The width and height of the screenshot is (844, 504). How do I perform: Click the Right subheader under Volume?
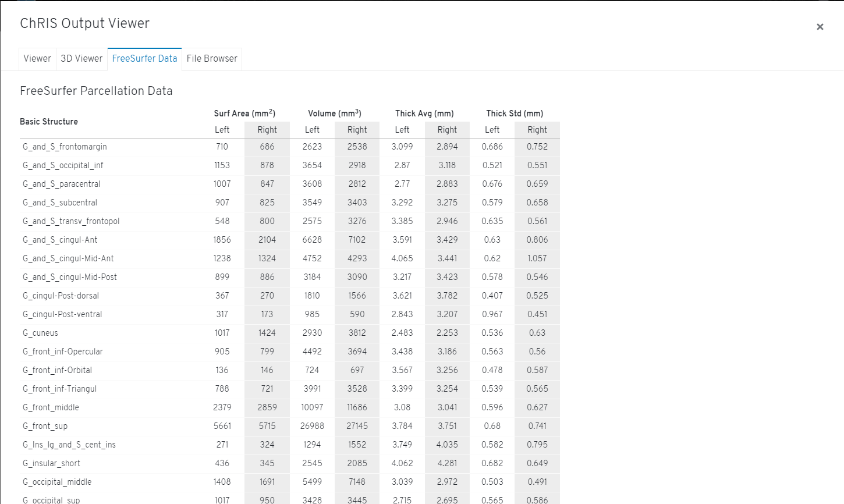357,130
